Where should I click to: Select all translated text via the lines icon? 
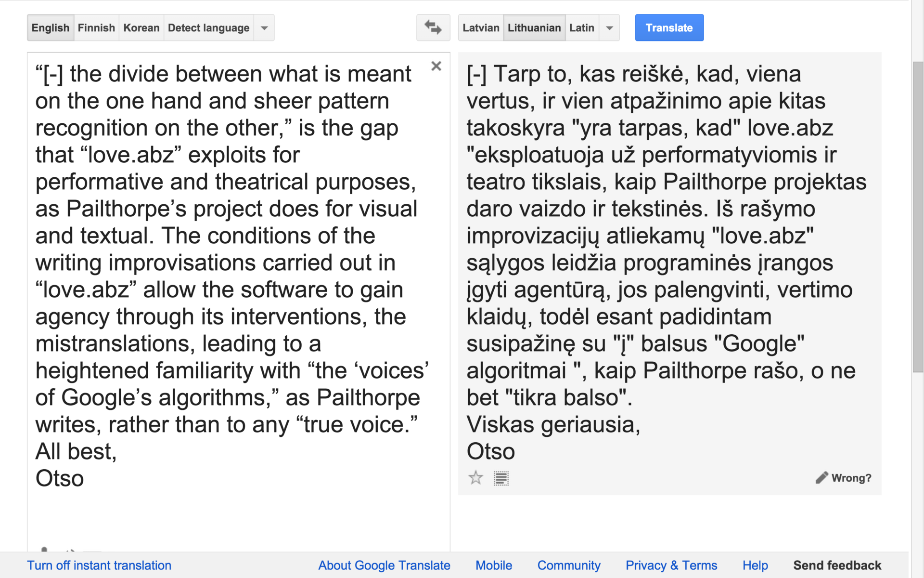tap(501, 478)
